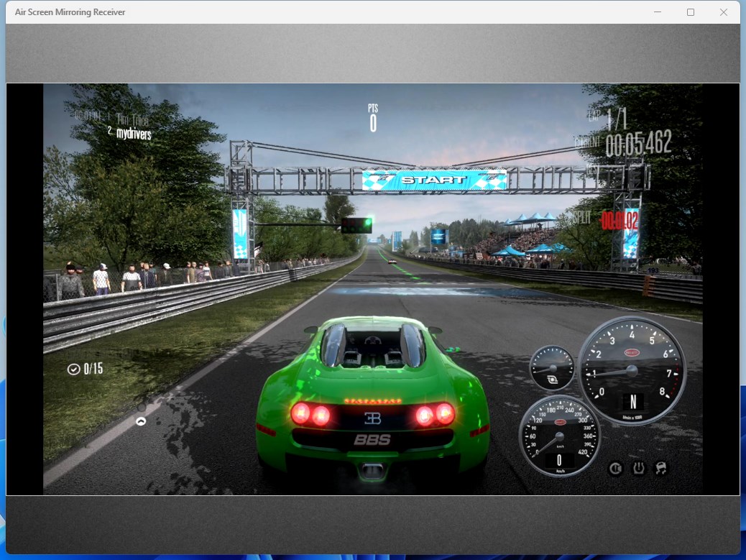The height and width of the screenshot is (560, 746).
Task: Click the gear indicator showing N
Action: pos(633,402)
